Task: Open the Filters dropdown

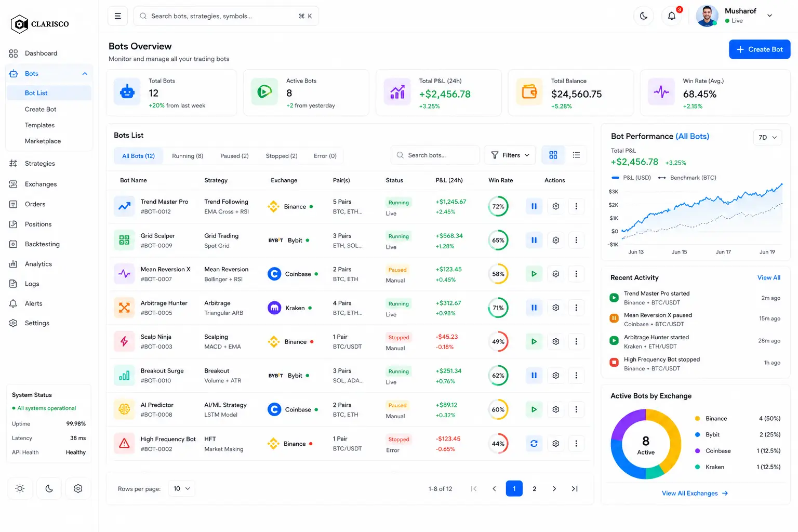Action: coord(510,155)
